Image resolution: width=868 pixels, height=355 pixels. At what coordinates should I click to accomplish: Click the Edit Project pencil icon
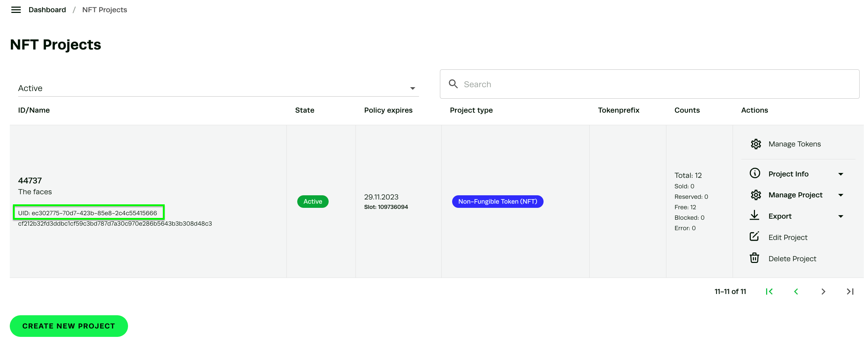click(754, 237)
